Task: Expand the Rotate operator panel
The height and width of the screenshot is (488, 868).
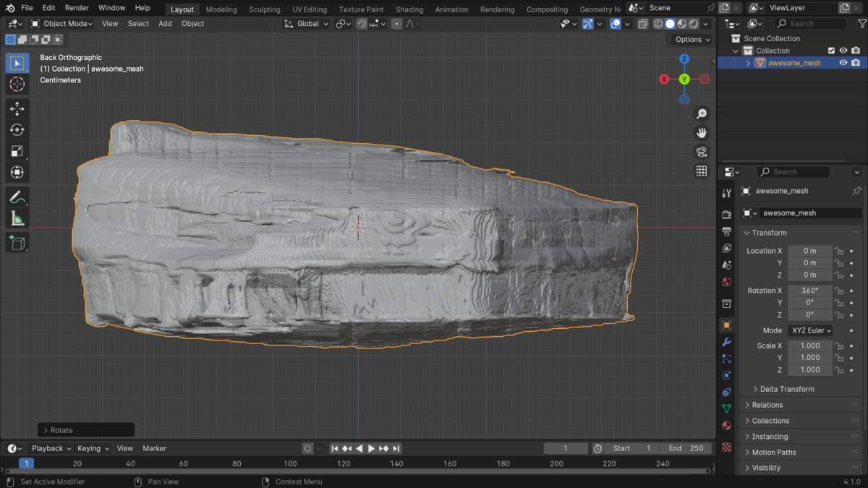Action: (x=86, y=430)
